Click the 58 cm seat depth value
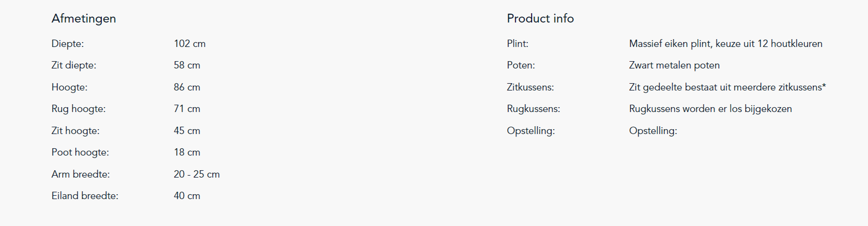The height and width of the screenshot is (226, 868). (187, 65)
